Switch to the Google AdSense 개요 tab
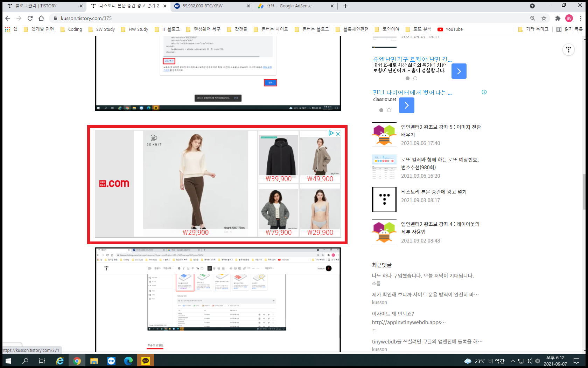The height and width of the screenshot is (368, 588). click(295, 6)
